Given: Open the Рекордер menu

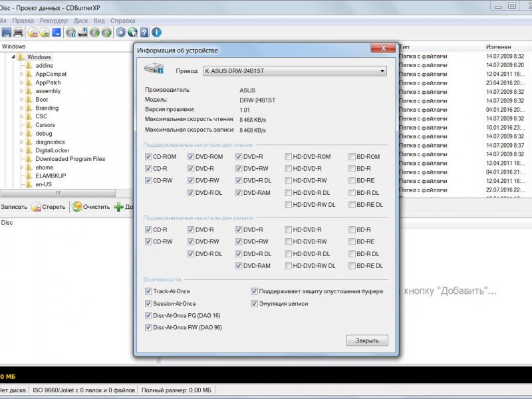Looking at the screenshot, I should coord(54,21).
